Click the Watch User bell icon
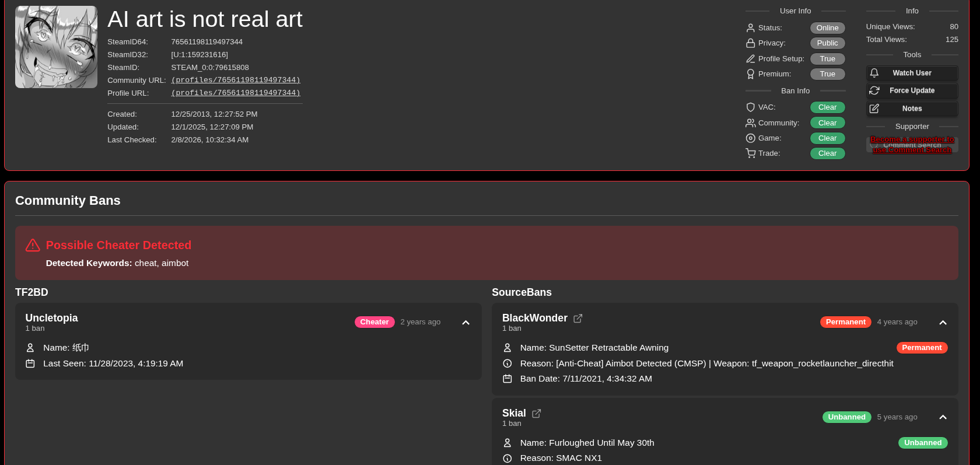 click(874, 73)
